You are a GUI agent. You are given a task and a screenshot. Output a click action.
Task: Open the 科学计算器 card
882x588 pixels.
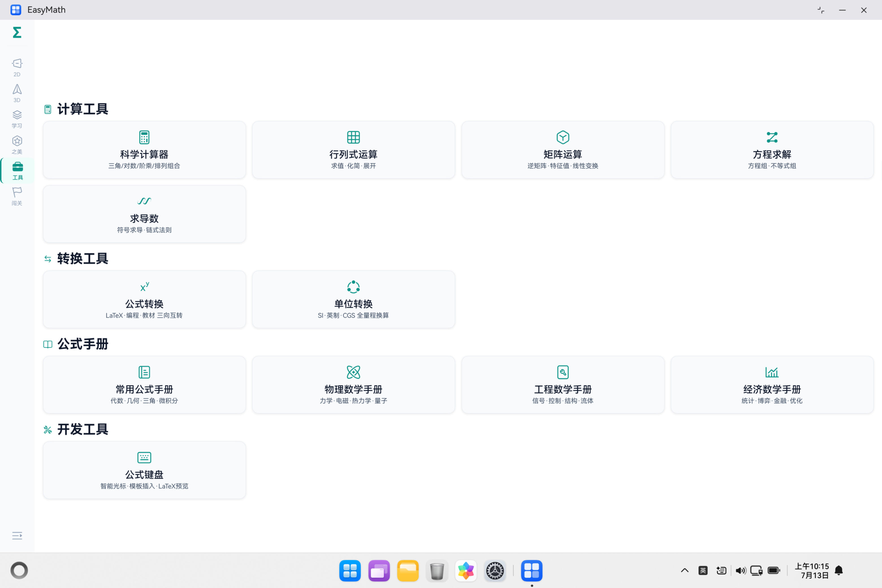pos(144,150)
